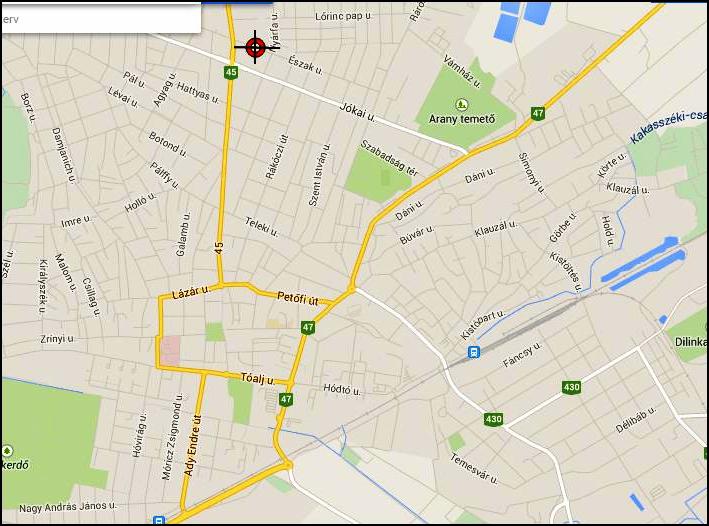Image resolution: width=709 pixels, height=526 pixels.
Task: Focus the search box at top left
Action: tap(101, 18)
